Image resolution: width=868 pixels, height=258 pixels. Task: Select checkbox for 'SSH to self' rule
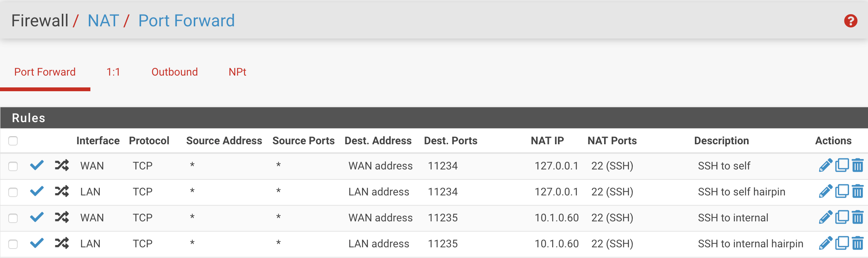pos(13,166)
